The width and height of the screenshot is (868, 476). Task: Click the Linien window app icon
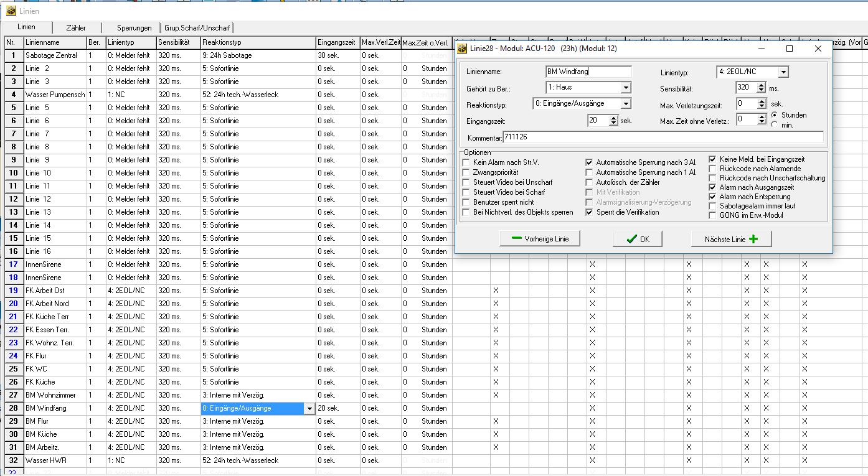click(x=11, y=11)
